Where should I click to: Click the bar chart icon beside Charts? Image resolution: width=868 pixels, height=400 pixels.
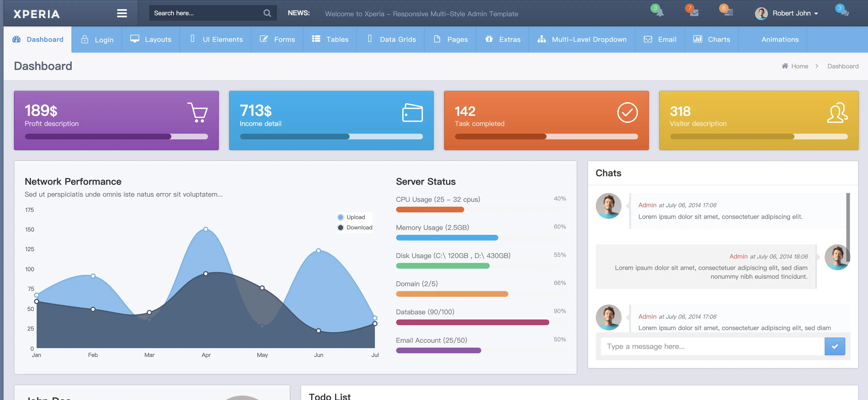[697, 39]
